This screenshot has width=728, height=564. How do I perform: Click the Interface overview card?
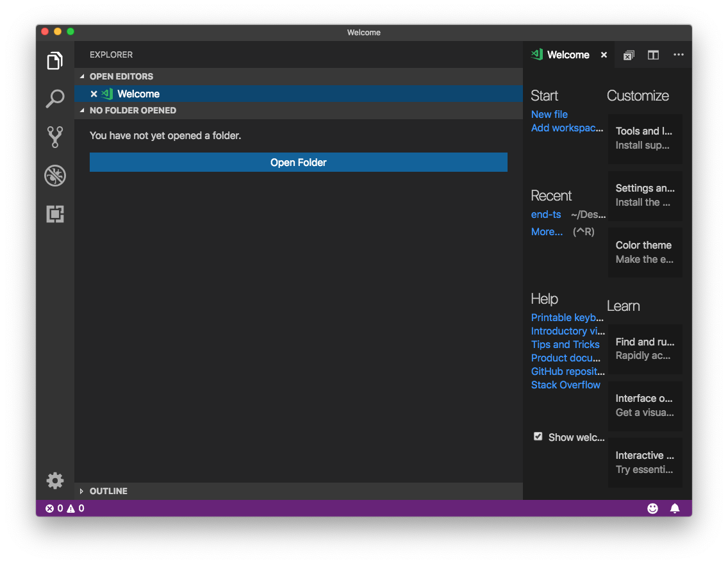coord(645,406)
